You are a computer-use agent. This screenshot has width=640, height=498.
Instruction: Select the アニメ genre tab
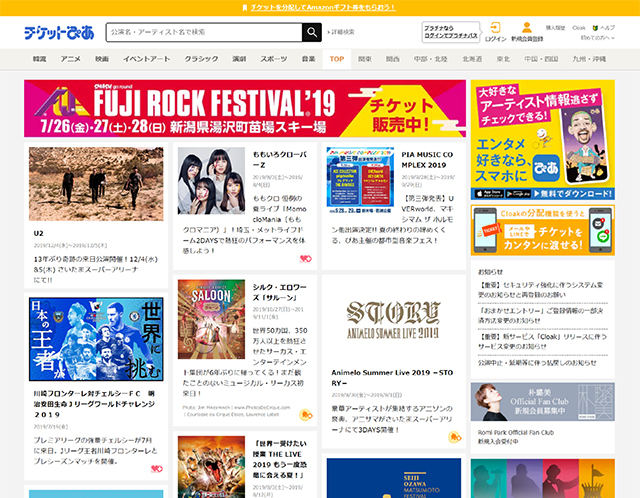click(x=71, y=59)
